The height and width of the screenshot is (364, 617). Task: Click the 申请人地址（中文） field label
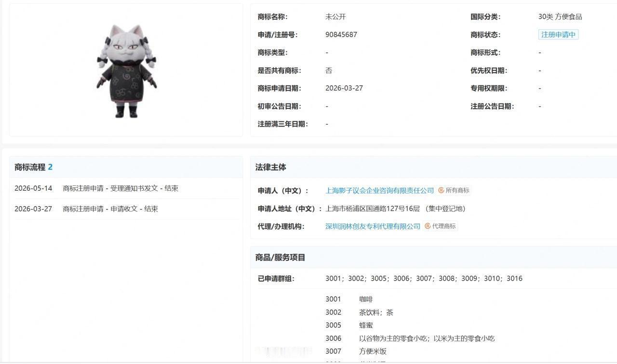(x=290, y=208)
